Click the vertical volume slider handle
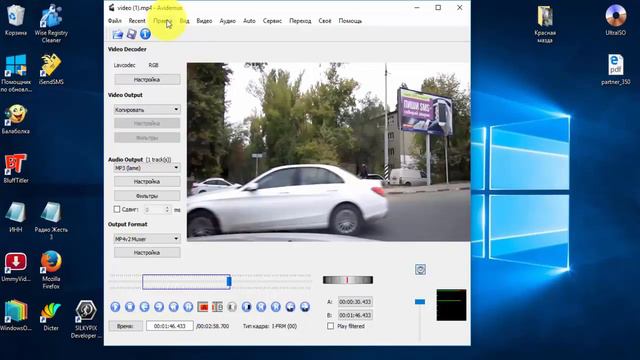The image size is (640, 360). pos(420,302)
